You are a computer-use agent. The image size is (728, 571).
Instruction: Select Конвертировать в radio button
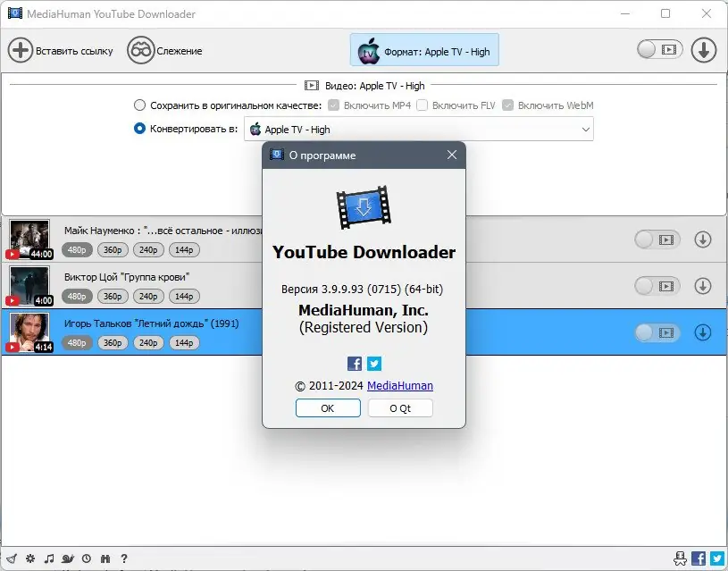pyautogui.click(x=139, y=129)
